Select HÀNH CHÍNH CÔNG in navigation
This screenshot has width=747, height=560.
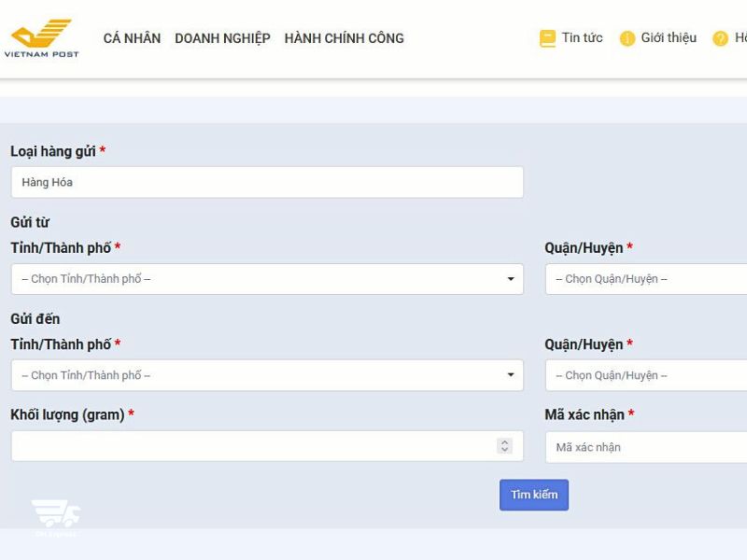tap(344, 38)
